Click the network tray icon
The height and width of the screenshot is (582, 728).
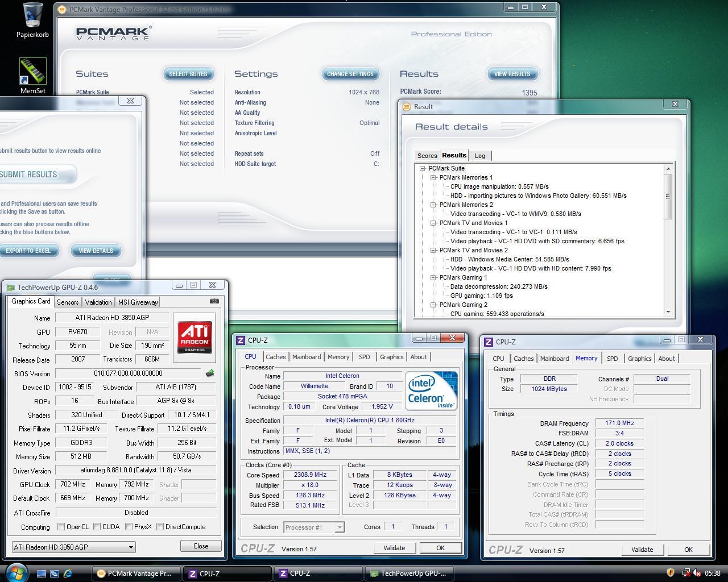[x=686, y=573]
